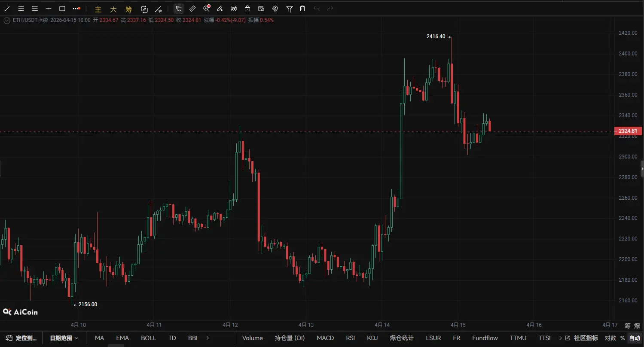
Task: Select the KDJ indicator tab
Action: 372,338
